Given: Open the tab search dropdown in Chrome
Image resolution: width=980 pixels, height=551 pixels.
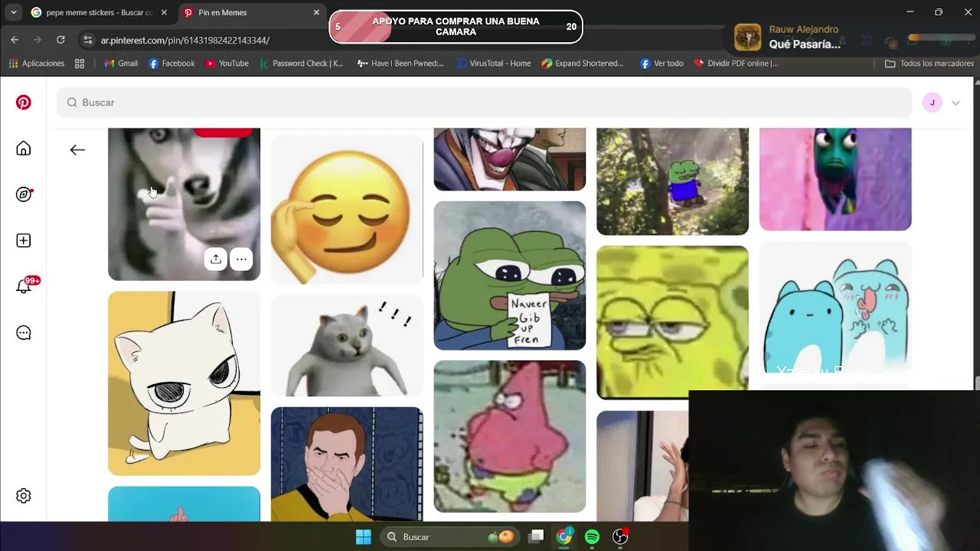Looking at the screenshot, I should [13, 12].
